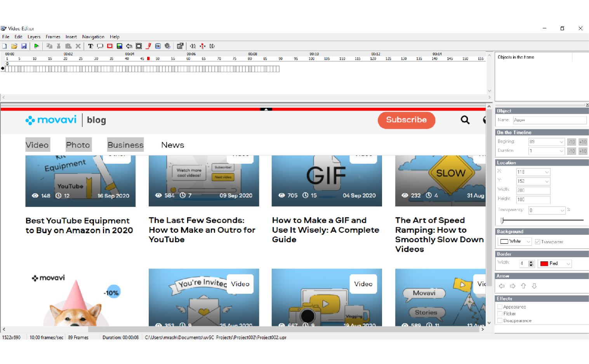Go to the previous frame
Screen dimensions: 589x364
(193, 46)
